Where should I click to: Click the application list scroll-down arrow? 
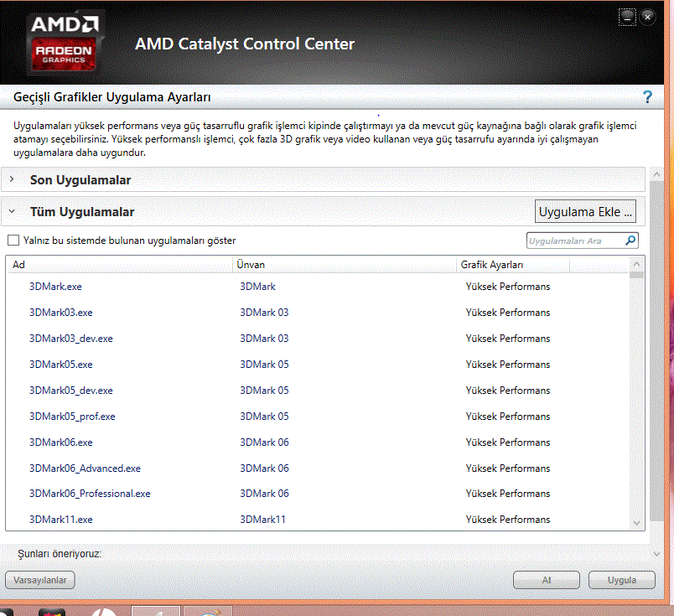tap(636, 523)
